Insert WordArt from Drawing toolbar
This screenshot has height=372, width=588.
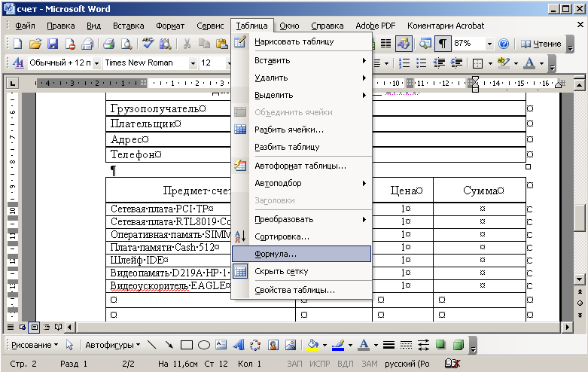pyautogui.click(x=238, y=345)
